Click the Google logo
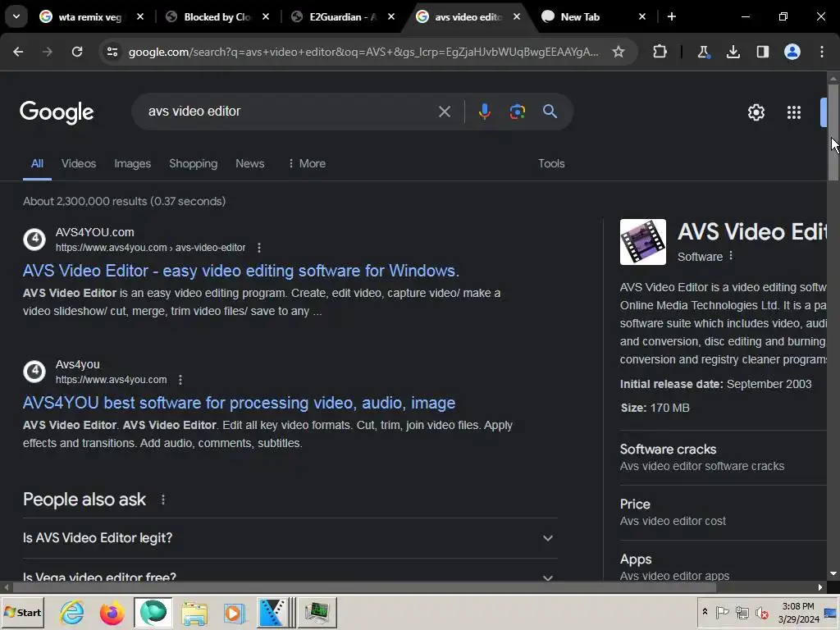Viewport: 840px width, 630px height. 57,112
